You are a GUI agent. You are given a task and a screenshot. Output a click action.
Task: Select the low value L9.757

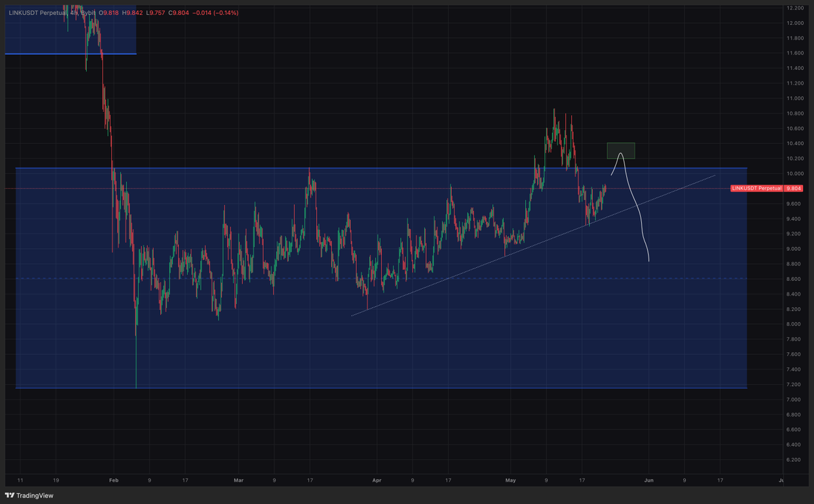(155, 12)
